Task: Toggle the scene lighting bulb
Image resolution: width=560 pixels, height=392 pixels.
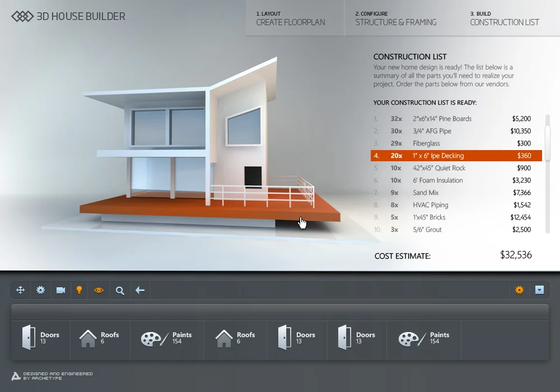Action: 79,290
